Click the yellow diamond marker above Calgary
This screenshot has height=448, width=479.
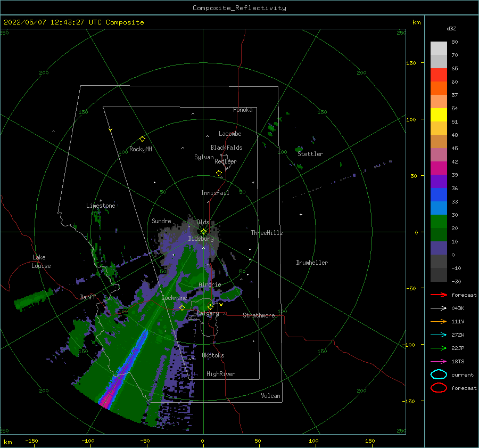click(210, 307)
